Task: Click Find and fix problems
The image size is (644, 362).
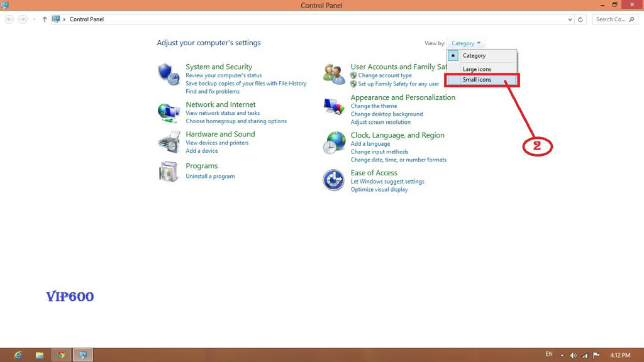Action: click(x=213, y=92)
